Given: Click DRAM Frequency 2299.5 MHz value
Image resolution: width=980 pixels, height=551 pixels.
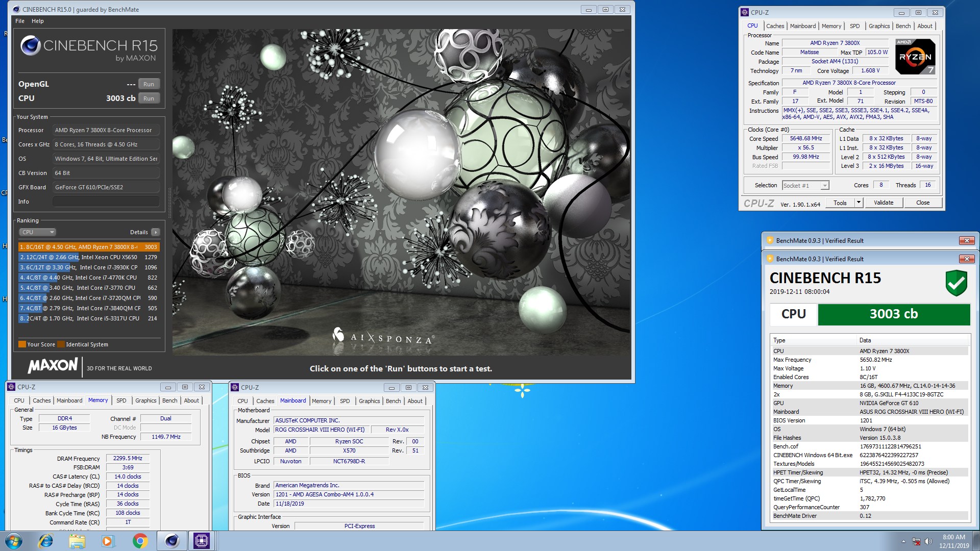Looking at the screenshot, I should 128,458.
